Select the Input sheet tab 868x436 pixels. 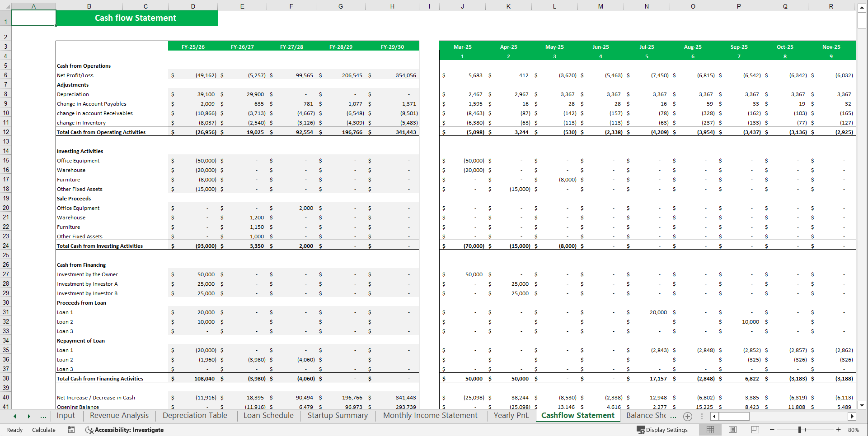tap(66, 416)
